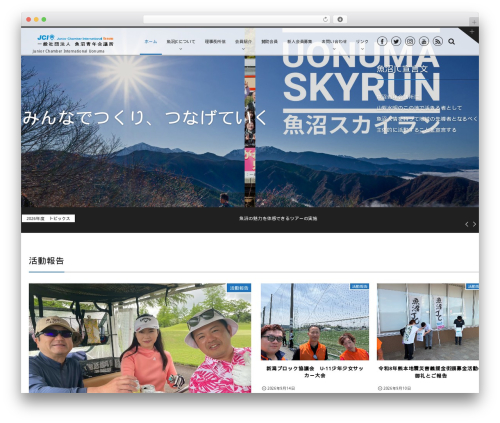500x423 pixels.
Task: Open 熊本地震災害義援金街頭募金活動 article title
Action: tap(429, 372)
